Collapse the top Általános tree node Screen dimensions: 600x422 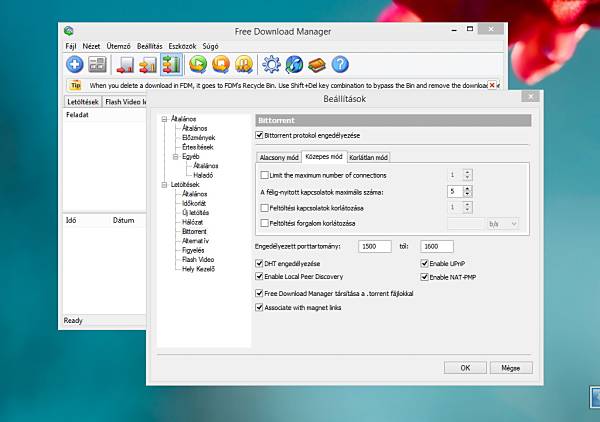(165, 119)
